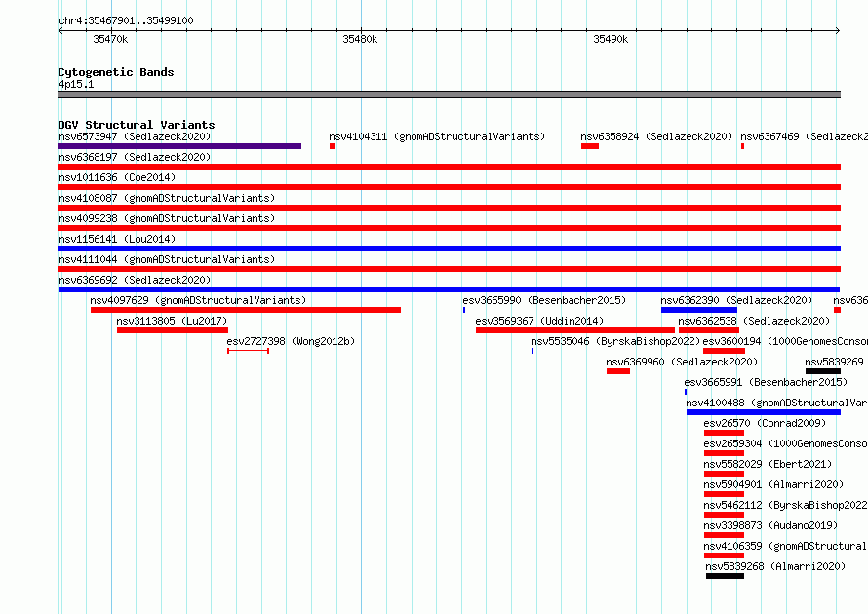Viewport: 868px width, 614px height.
Task: Click the red esv3569367 variant bar
Action: coord(575,330)
